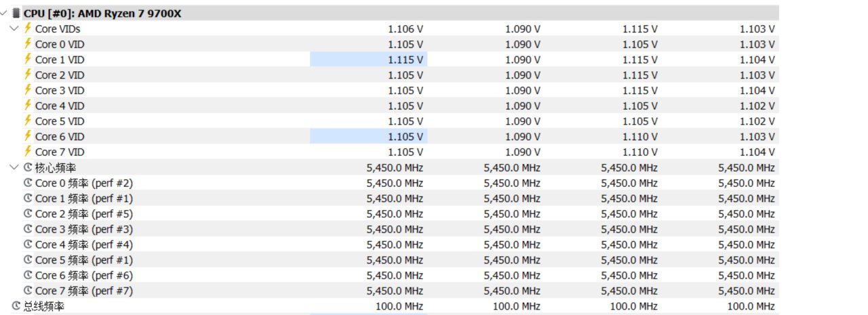Click the clock icon beside 总线频率
The width and height of the screenshot is (868, 315).
click(x=16, y=306)
